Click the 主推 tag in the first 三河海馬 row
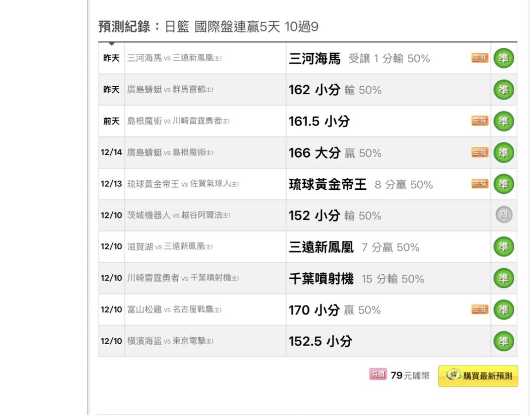This screenshot has height=415, width=532. tap(480, 59)
